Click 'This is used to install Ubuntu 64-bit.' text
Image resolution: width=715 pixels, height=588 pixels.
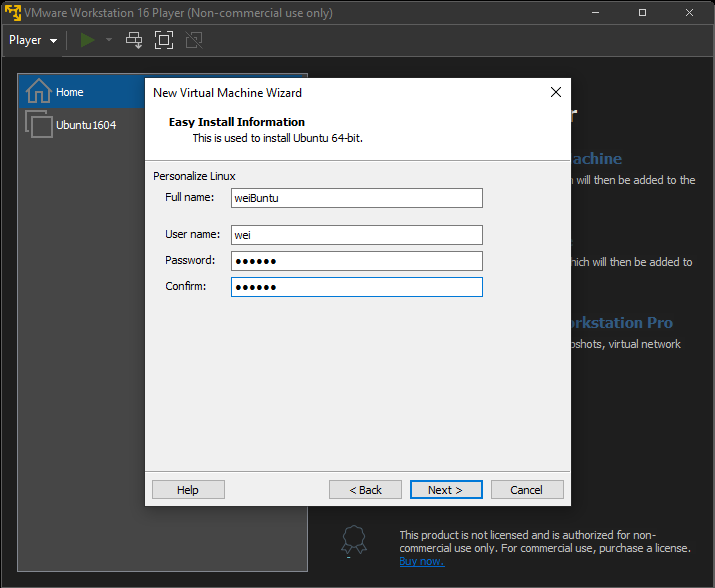click(x=277, y=138)
